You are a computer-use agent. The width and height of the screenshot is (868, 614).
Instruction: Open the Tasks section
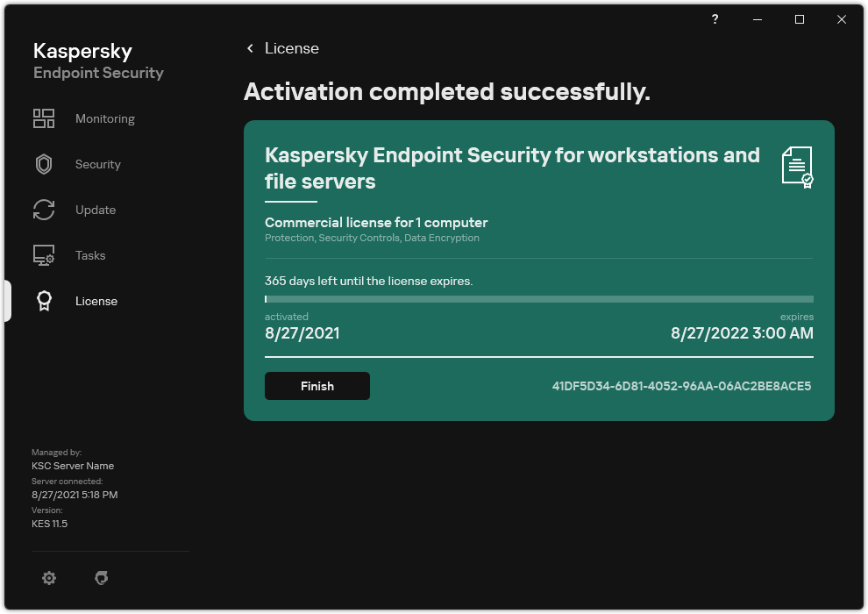pos(90,255)
